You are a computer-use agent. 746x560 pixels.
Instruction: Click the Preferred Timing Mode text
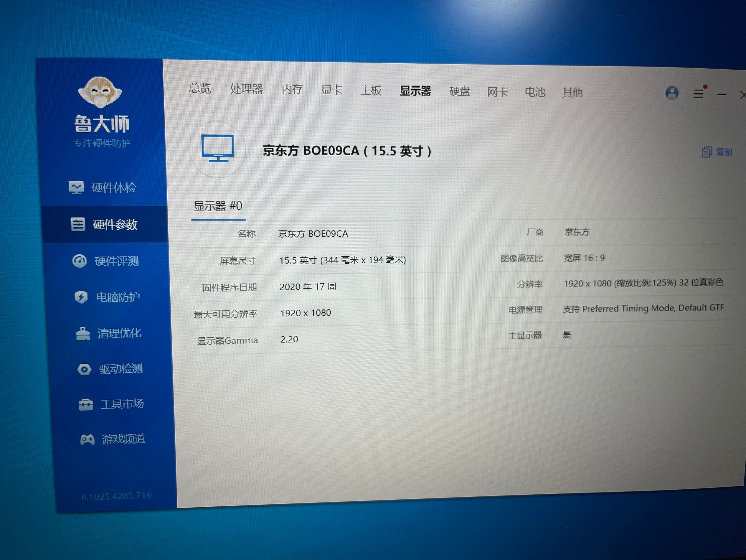628,308
